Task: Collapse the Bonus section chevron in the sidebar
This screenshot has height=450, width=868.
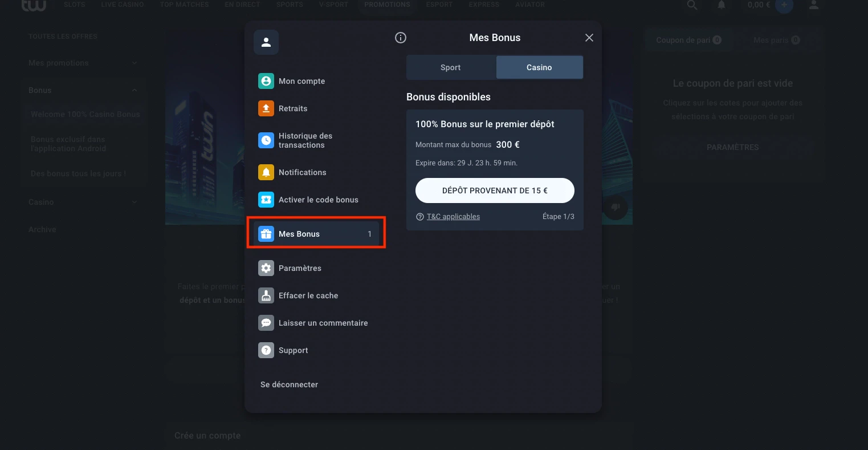Action: click(x=135, y=90)
